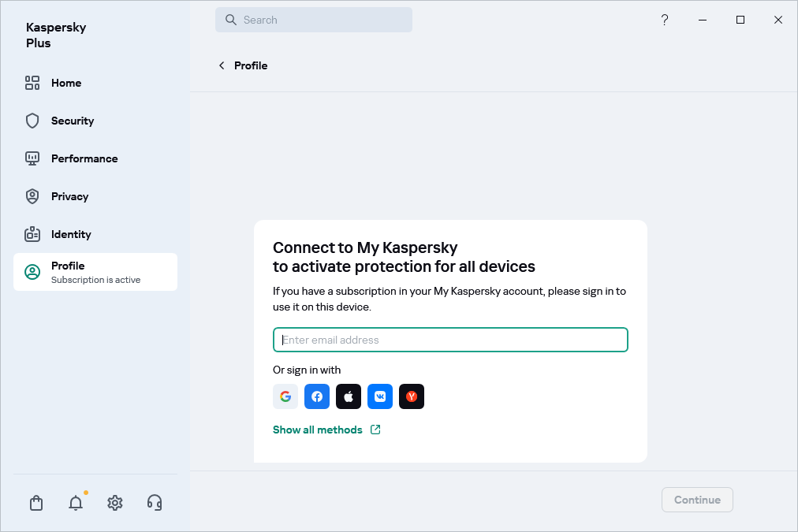798x532 pixels.
Task: Open application settings gear
Action: tap(114, 502)
